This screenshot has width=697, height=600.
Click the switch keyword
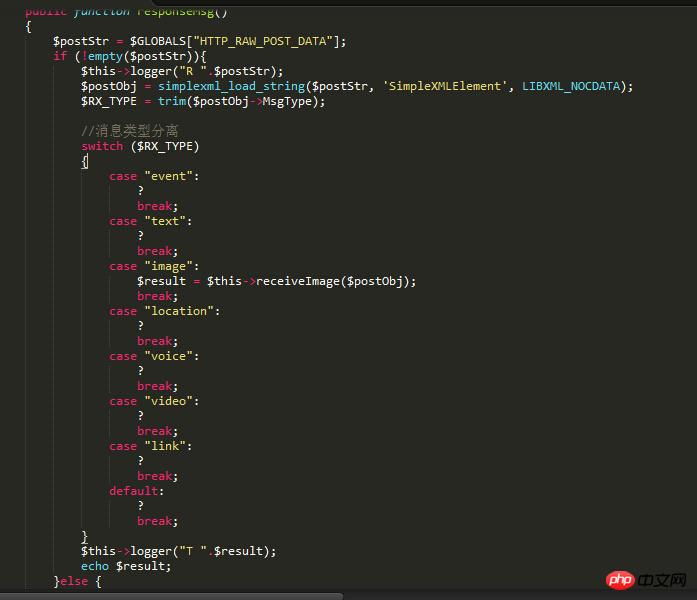102,146
